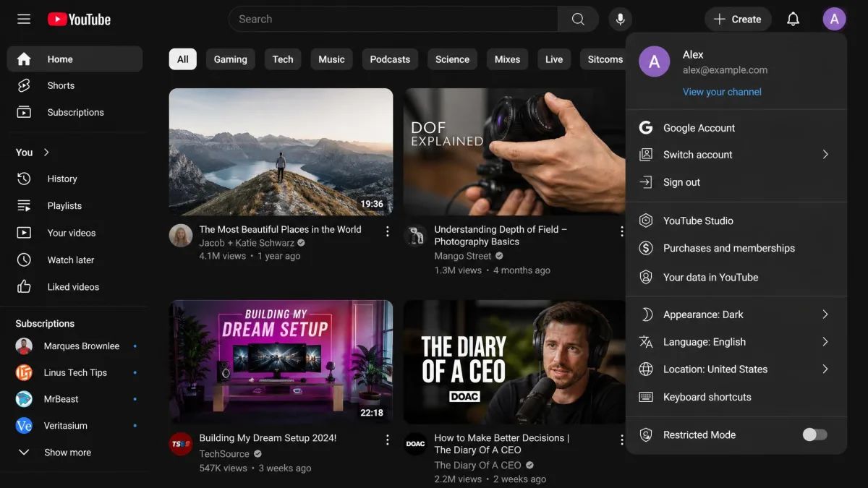Select the Mixes filter chip

(507, 59)
